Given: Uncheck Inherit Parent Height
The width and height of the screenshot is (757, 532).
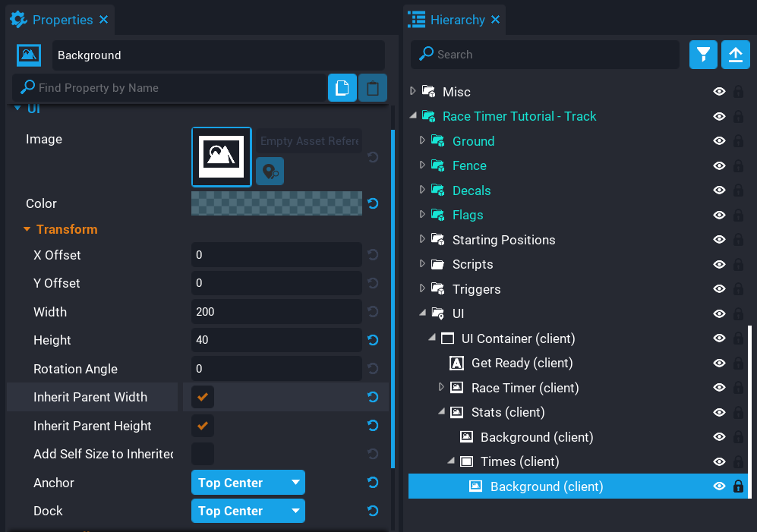Looking at the screenshot, I should click(203, 425).
